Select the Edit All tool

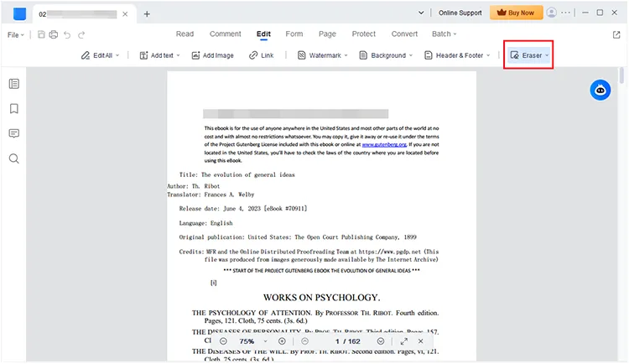tap(97, 55)
